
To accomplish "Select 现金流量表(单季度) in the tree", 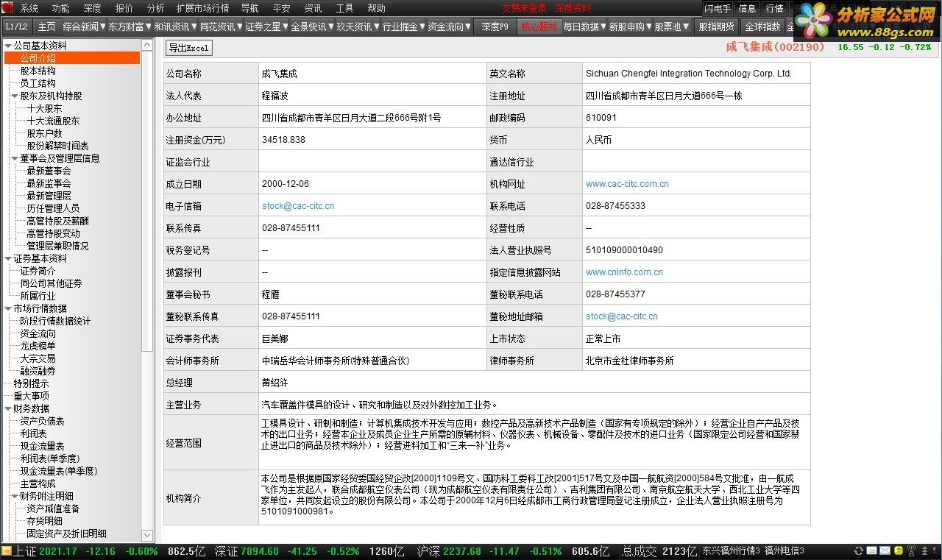I will [x=59, y=471].
